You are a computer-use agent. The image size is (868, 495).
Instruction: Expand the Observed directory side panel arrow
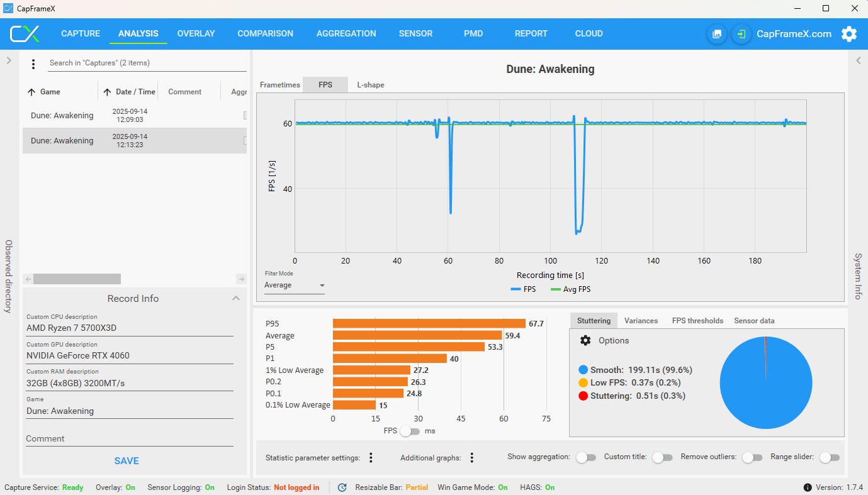click(9, 60)
